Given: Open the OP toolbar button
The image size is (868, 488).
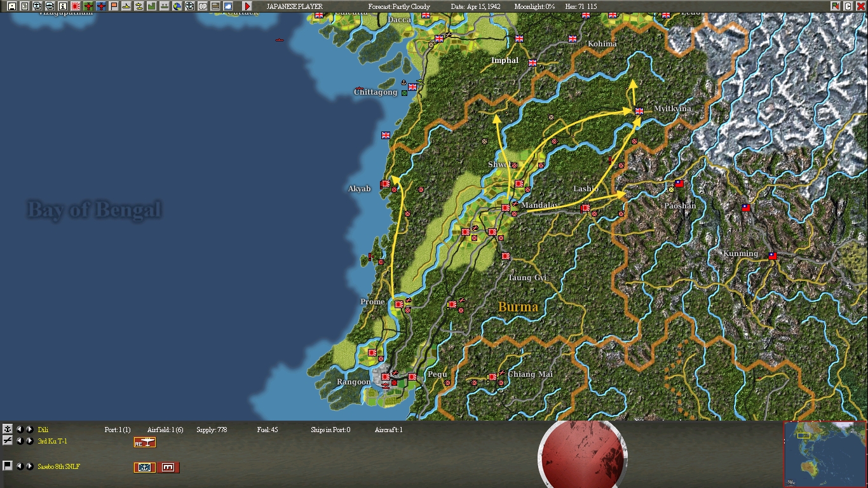Looking at the screenshot, I should (202, 6).
